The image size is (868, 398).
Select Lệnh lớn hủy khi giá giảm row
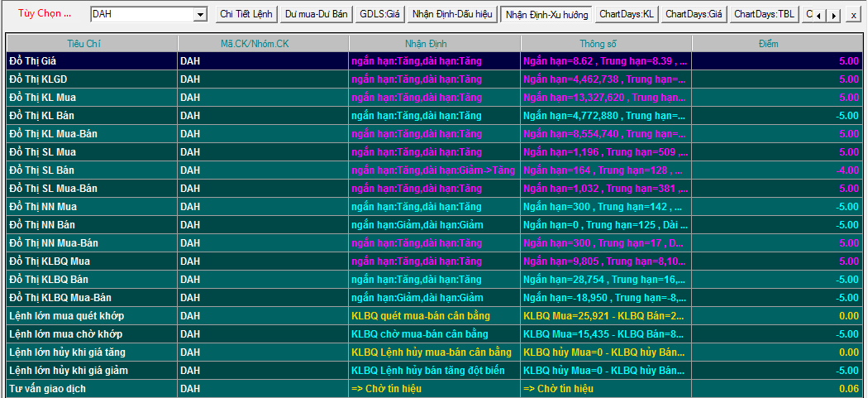(435, 371)
